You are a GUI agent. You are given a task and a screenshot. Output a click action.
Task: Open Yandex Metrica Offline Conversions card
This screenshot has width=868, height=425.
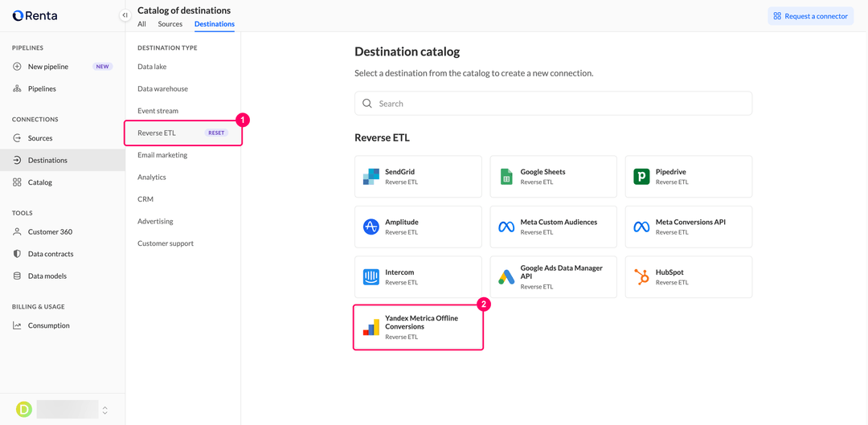419,327
